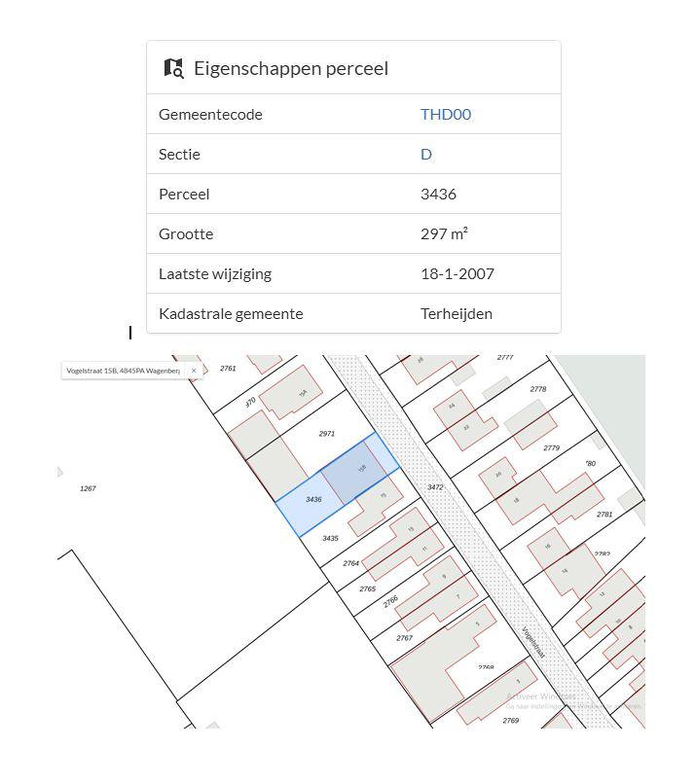
Task: Select parcel 2769 on the map
Action: coord(511,720)
